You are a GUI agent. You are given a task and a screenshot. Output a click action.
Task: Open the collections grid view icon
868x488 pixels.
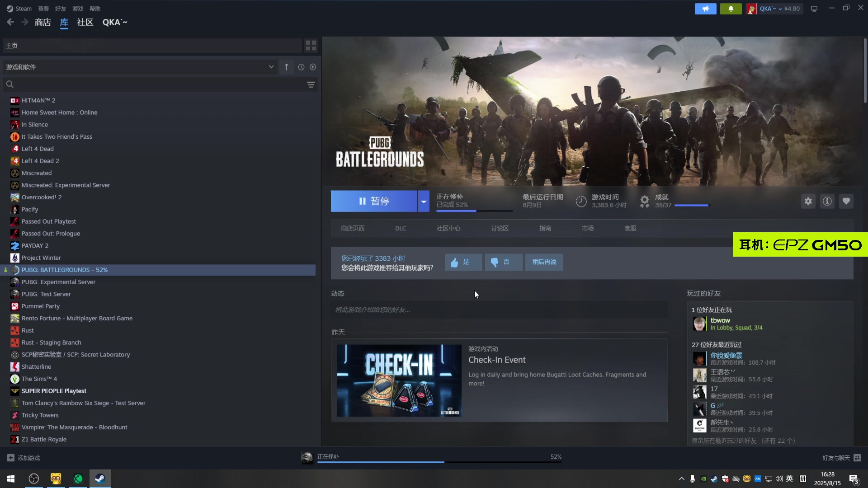[x=311, y=45]
